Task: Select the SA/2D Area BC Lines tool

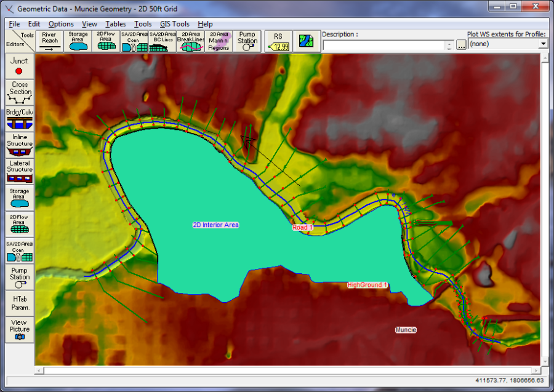Action: pos(163,41)
